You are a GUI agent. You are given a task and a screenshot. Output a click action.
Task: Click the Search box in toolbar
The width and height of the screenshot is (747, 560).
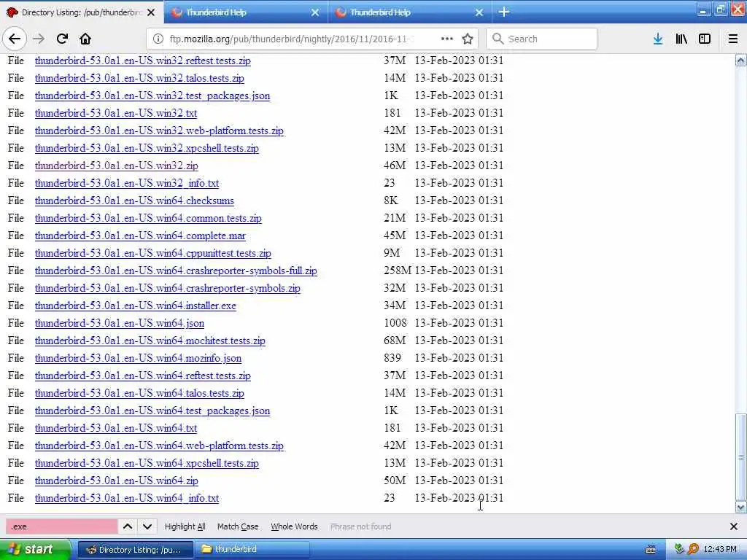(x=542, y=39)
